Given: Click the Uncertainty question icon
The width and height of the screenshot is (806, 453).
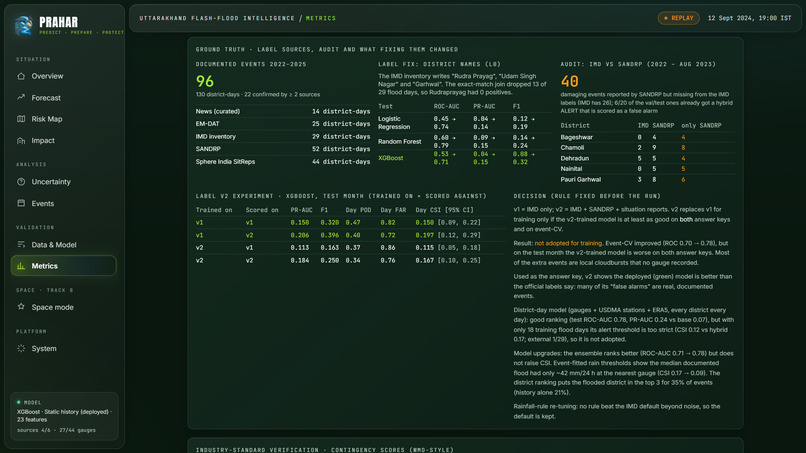Looking at the screenshot, I should tap(21, 182).
